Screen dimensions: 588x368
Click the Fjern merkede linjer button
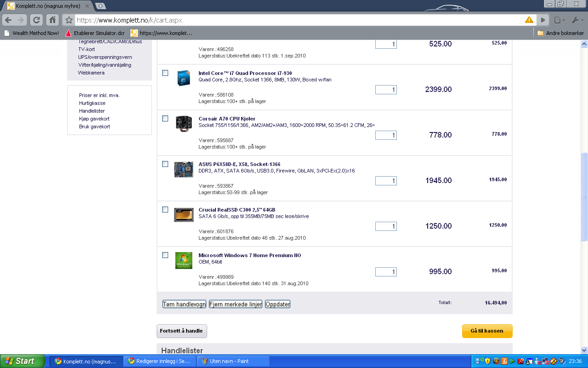click(x=236, y=304)
